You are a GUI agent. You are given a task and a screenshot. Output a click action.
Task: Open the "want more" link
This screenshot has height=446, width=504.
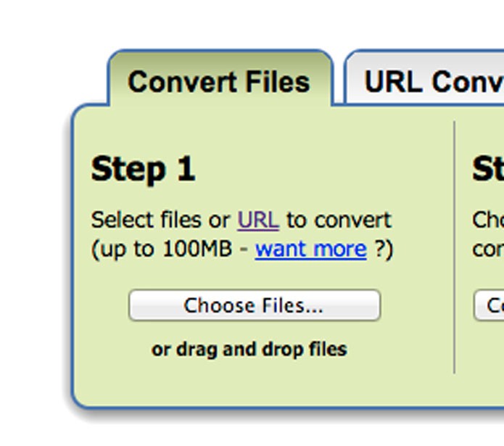[x=311, y=249]
